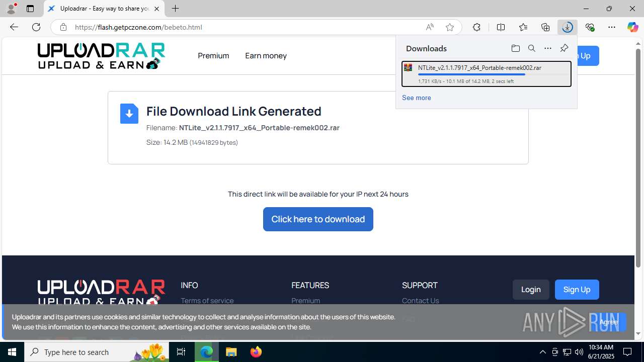Search downloads magnifier icon
The image size is (644, 362).
pos(531,48)
